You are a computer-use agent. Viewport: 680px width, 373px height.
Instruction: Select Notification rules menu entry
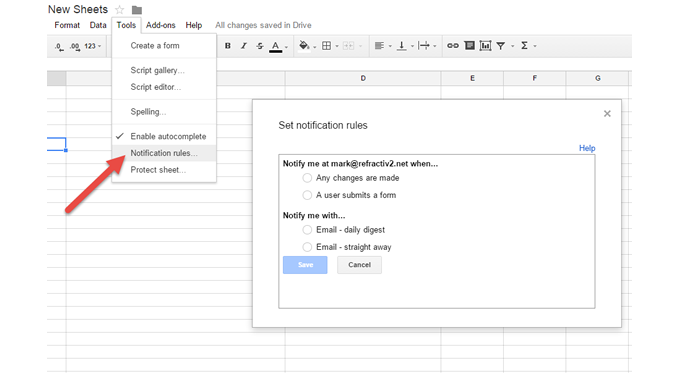[164, 153]
